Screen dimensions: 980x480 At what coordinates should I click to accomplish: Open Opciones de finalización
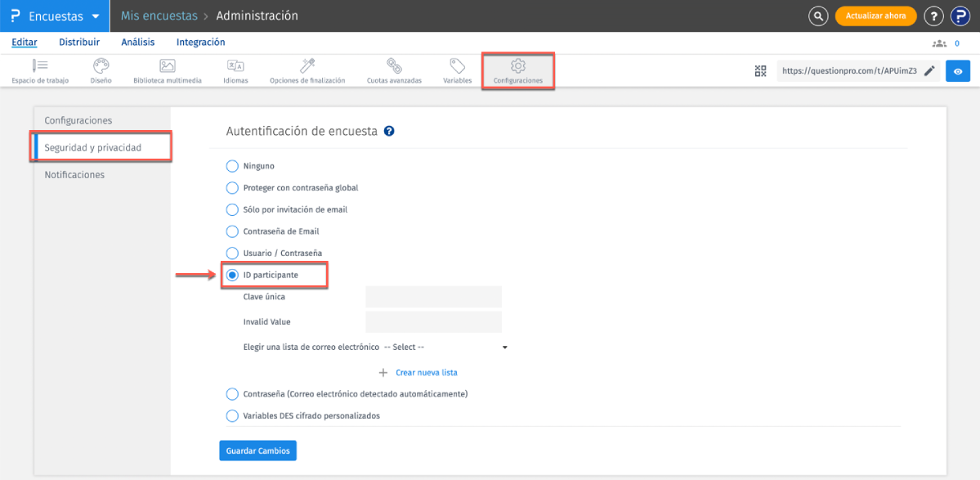(307, 71)
